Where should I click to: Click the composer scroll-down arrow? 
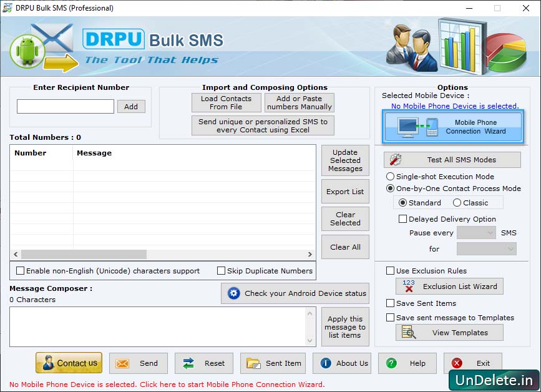click(310, 340)
